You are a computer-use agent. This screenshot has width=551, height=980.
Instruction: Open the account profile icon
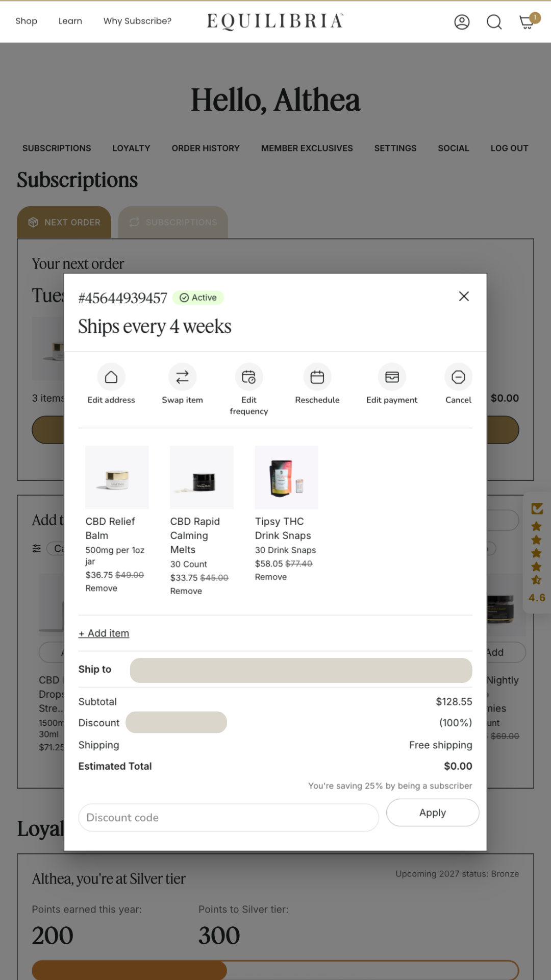tap(462, 22)
